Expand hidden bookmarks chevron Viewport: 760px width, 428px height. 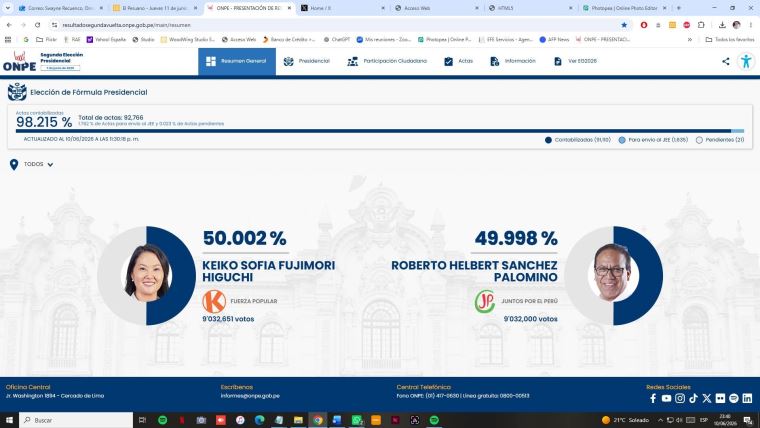[x=690, y=40]
